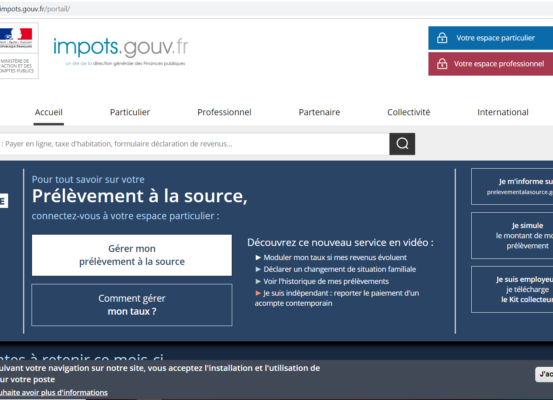The width and height of the screenshot is (553, 400).
Task: Click Je m'informe sur prelevementalasource box
Action: [x=512, y=187]
